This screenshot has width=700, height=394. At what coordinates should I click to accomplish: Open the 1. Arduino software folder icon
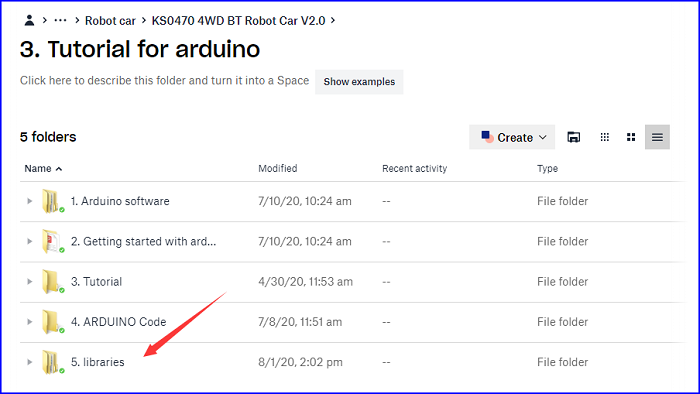click(52, 201)
